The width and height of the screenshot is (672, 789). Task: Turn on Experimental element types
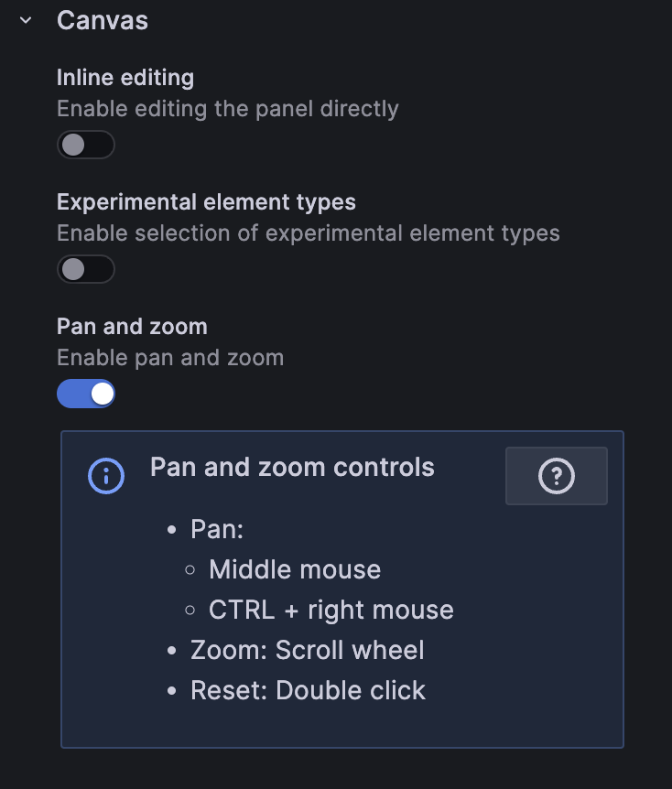point(85,268)
